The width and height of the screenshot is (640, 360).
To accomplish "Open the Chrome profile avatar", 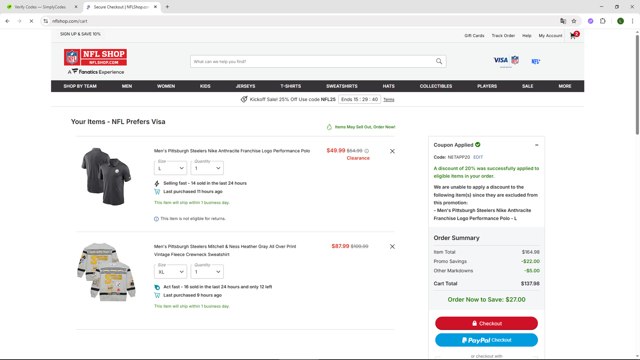I will [x=620, y=21].
